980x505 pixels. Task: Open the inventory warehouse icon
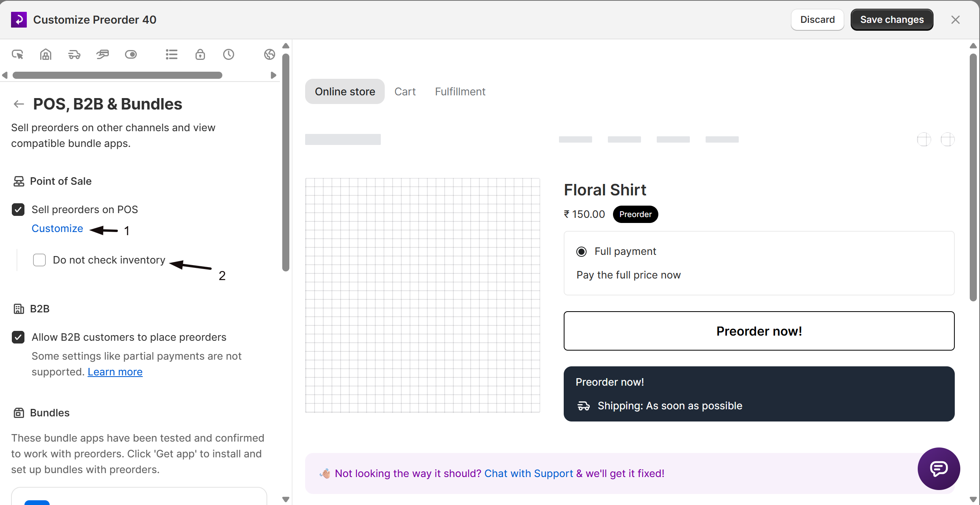tap(46, 54)
